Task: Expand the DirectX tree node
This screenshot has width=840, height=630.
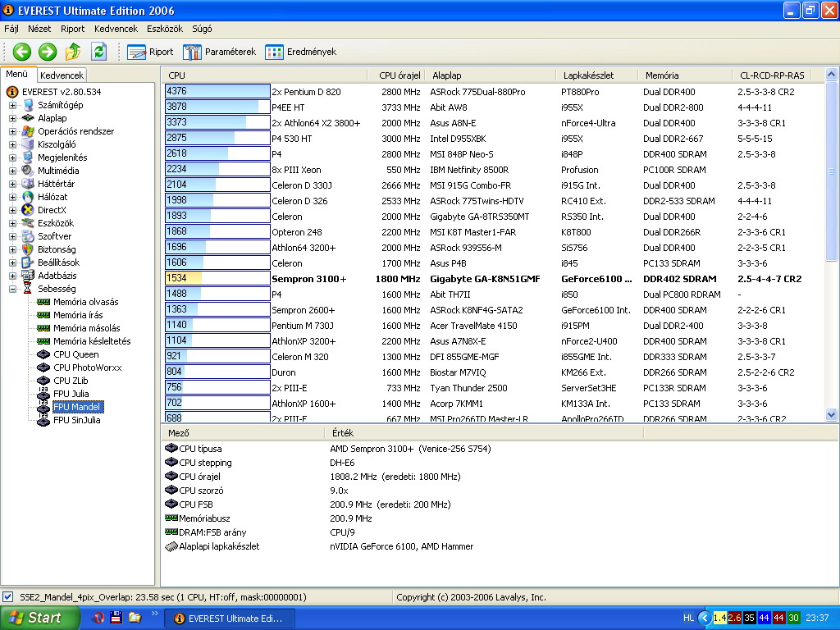Action: (12, 210)
